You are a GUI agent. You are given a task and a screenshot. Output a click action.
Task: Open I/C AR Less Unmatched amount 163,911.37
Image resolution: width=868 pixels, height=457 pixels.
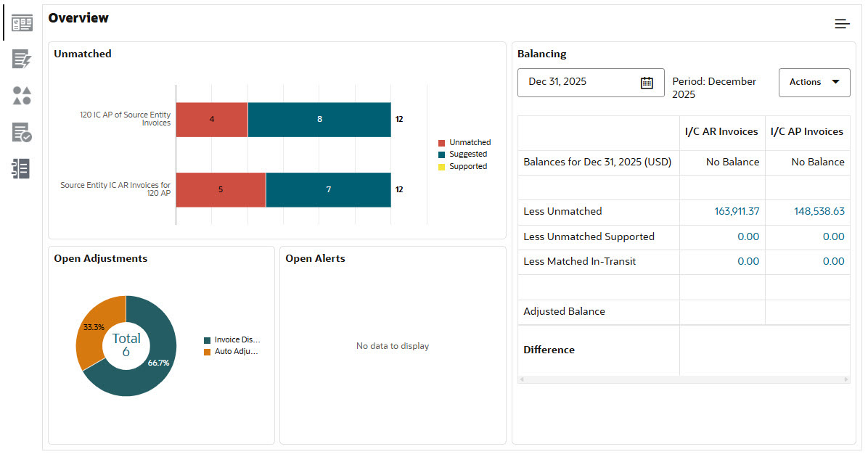pos(736,211)
